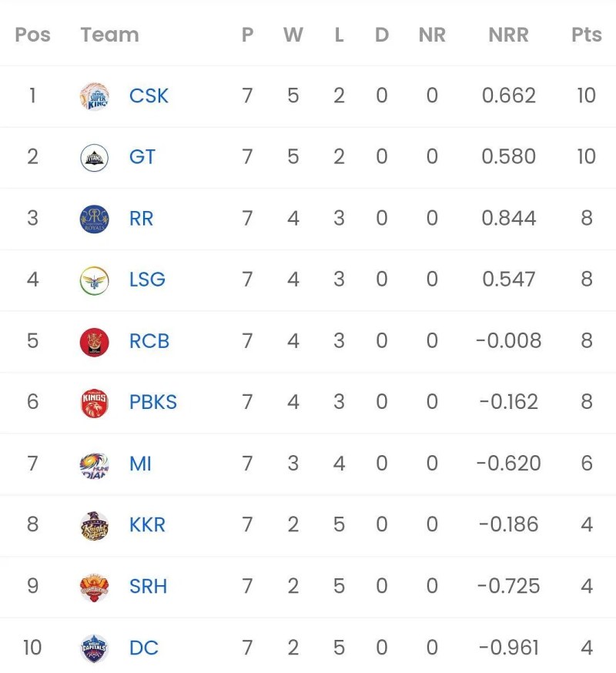Image resolution: width=616 pixels, height=673 pixels.
Task: Open the RR team logo
Action: click(x=94, y=219)
